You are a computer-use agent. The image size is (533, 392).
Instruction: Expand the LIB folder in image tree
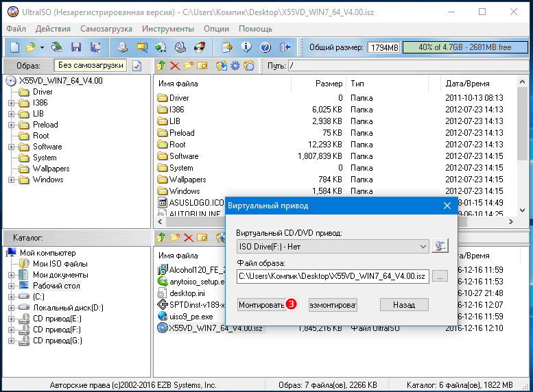click(11, 114)
